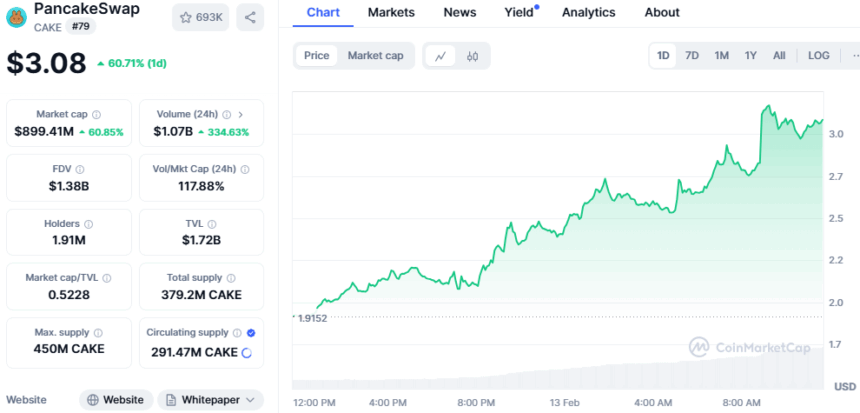Open the About tab

click(x=662, y=12)
